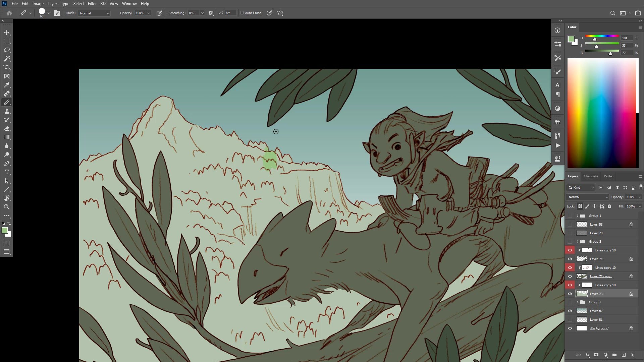Select the Horizontal Type tool

point(7,172)
